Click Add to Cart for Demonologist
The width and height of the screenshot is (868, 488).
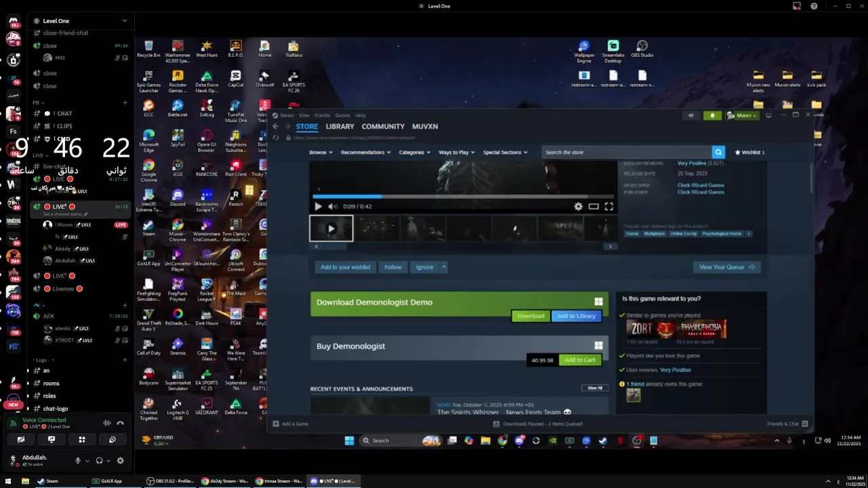point(580,360)
